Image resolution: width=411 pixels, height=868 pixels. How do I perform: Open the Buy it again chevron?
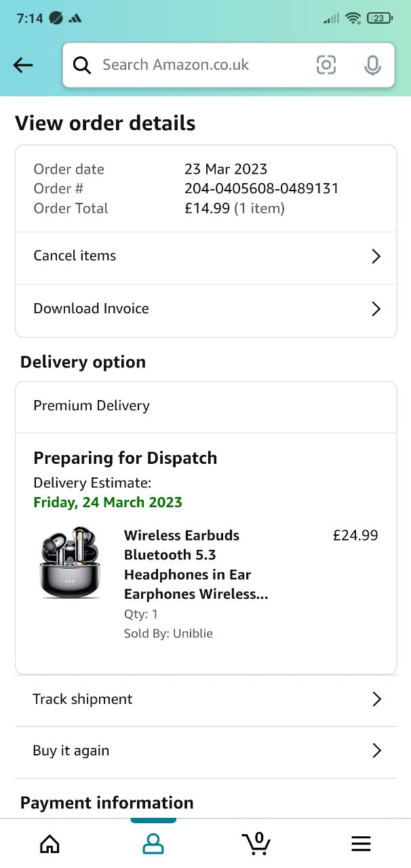point(377,751)
